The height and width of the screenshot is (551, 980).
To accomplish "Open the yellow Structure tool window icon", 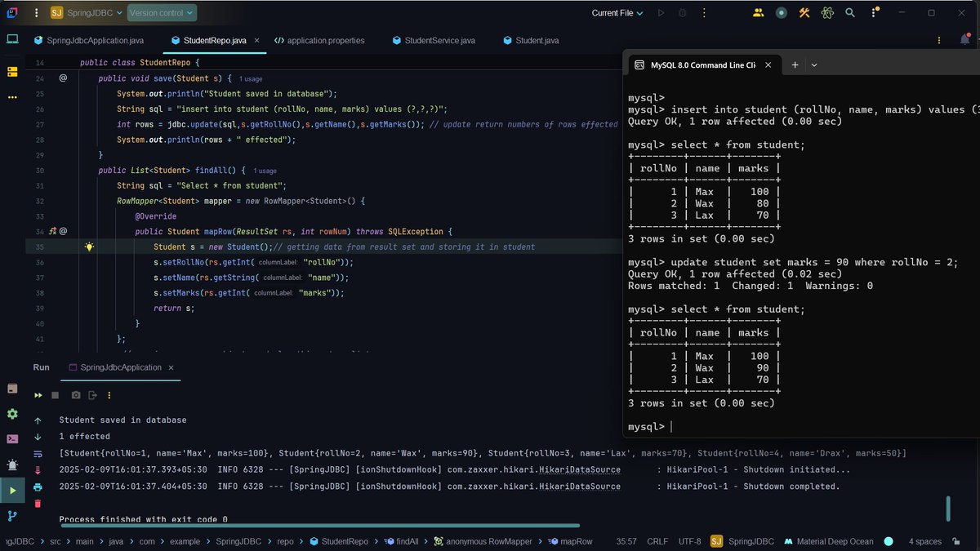I will click(x=12, y=72).
